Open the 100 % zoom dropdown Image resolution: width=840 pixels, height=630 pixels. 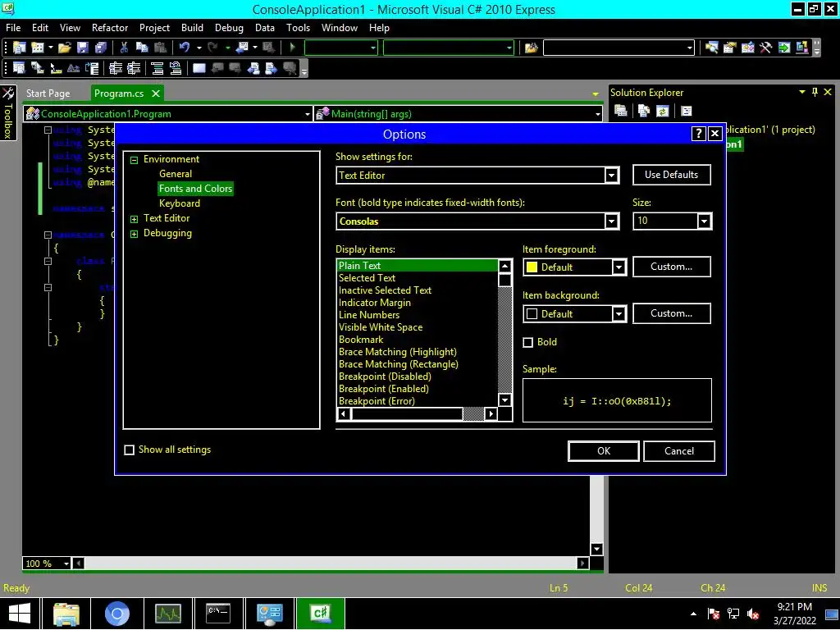66,564
